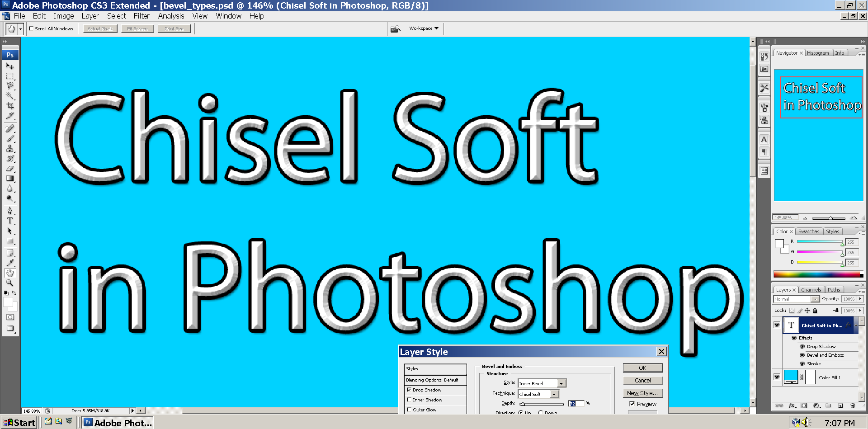Check Outer Glow in Layer Style

(x=409, y=410)
